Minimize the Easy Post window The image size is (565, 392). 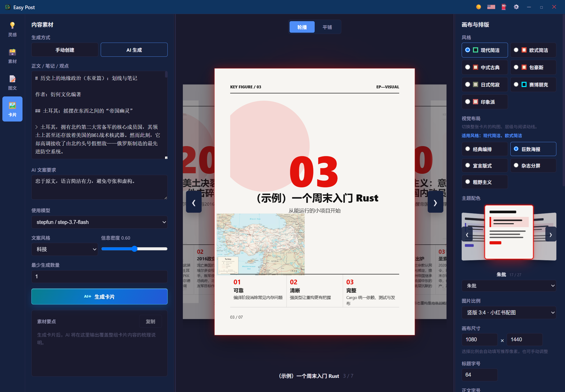point(529,7)
